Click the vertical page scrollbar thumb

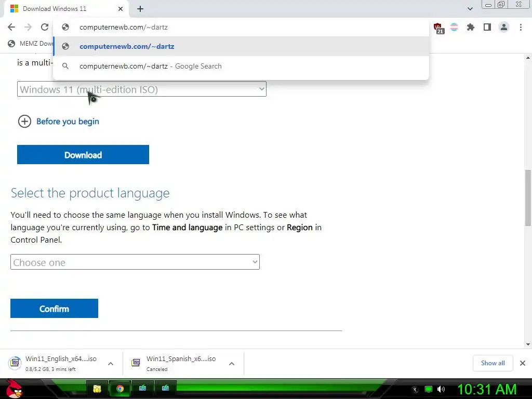528,197
